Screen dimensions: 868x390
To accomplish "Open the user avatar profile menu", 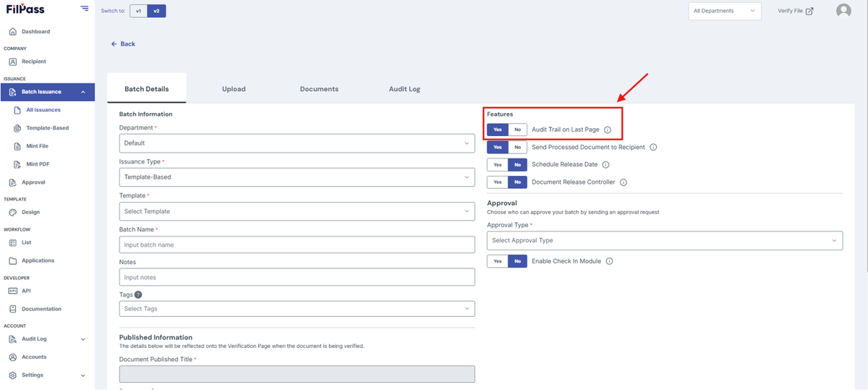I will pyautogui.click(x=843, y=11).
